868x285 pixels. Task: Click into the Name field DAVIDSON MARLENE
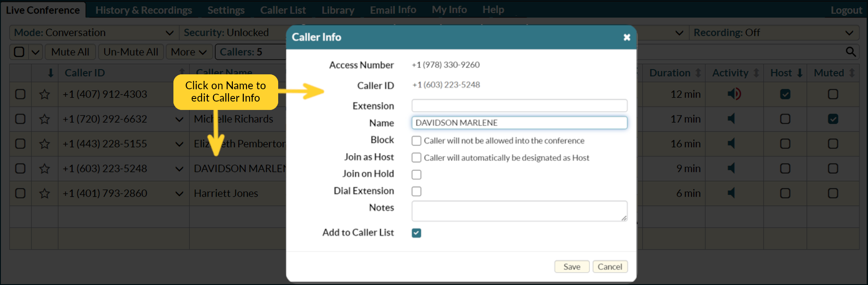519,123
